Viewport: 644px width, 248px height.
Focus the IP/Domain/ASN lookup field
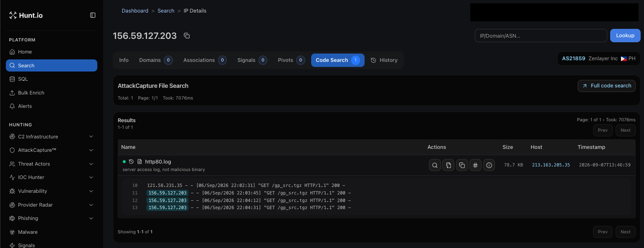[x=541, y=36]
